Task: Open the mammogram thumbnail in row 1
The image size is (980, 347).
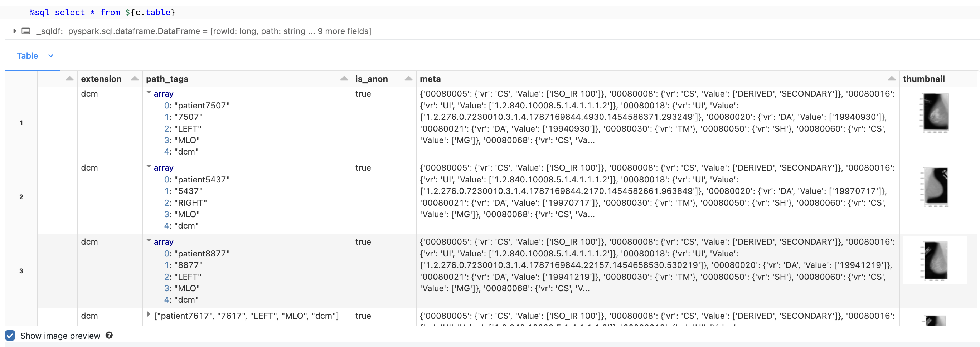Action: [935, 113]
